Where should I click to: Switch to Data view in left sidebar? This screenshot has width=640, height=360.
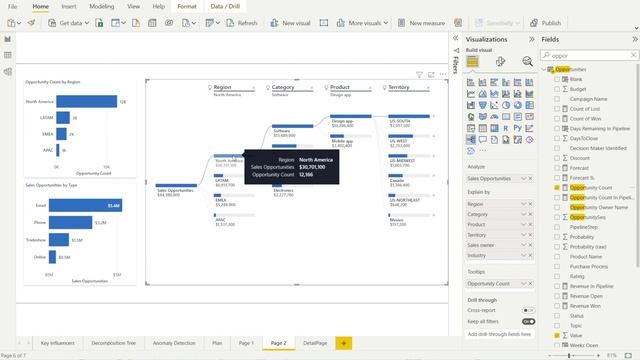[x=8, y=55]
